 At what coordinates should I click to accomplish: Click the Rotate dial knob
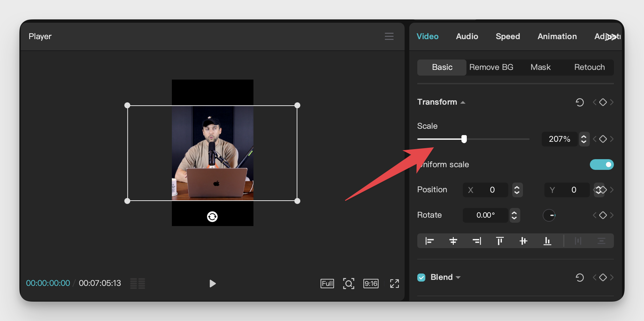point(549,215)
